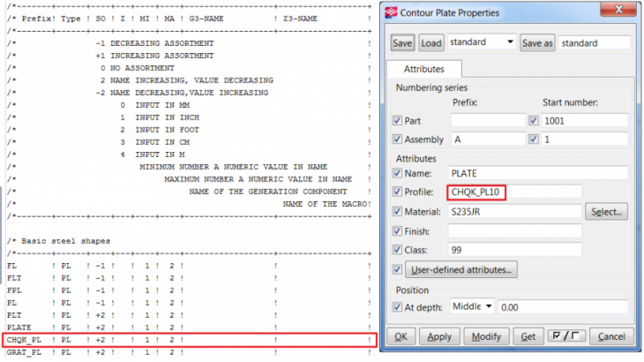Click the Save as name field

pos(594,43)
